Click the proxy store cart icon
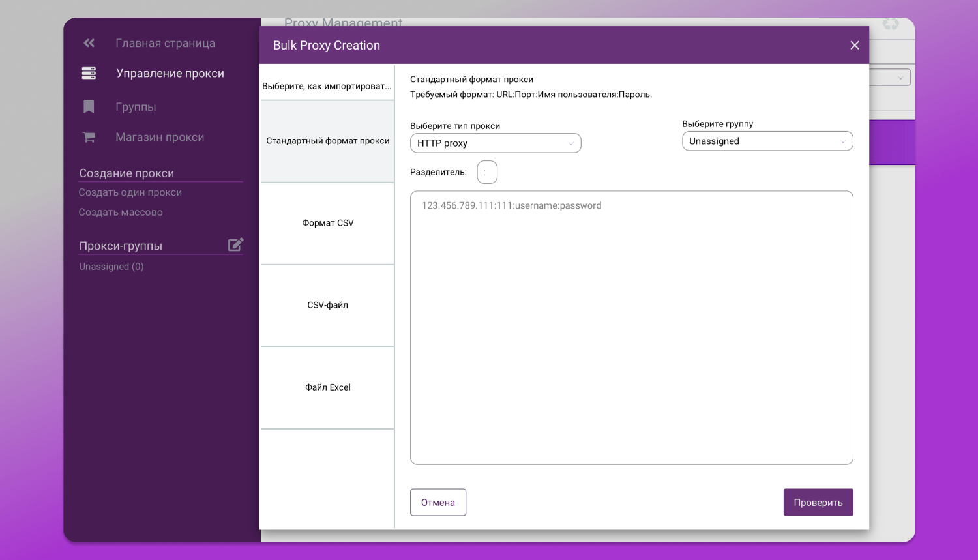978x560 pixels. pos(89,137)
